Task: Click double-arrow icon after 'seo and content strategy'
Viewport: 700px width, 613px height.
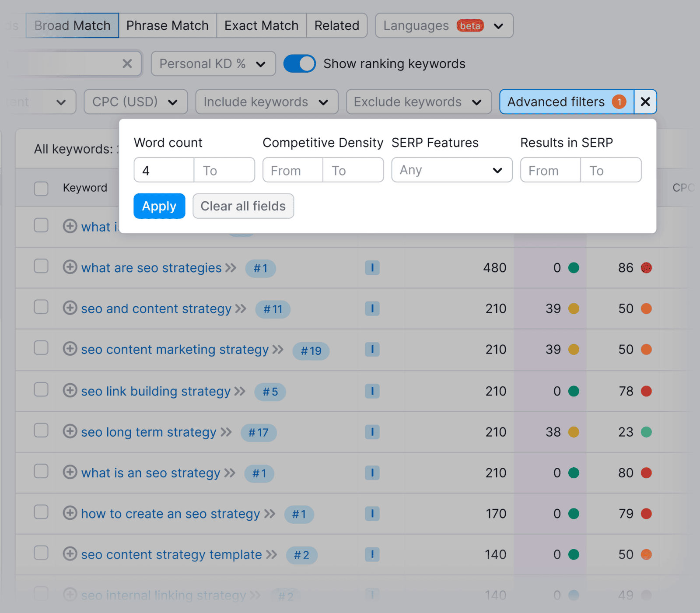Action: [241, 309]
